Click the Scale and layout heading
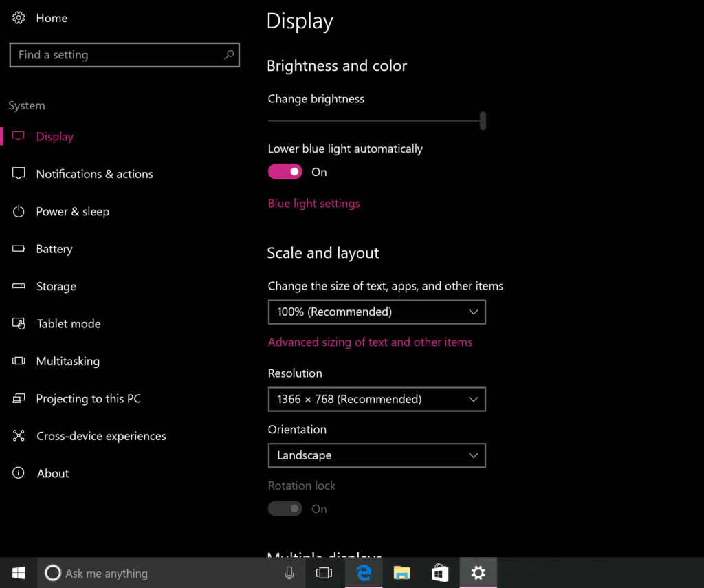 (323, 253)
